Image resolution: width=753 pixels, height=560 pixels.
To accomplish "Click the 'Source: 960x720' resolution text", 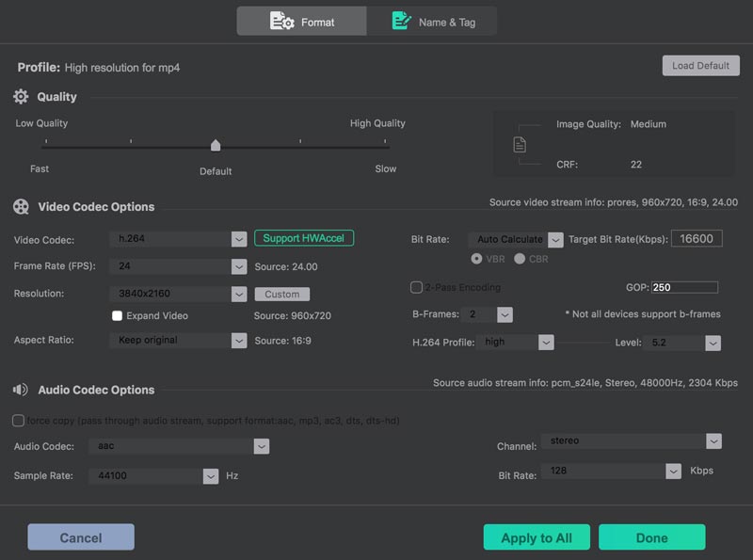I will [x=293, y=315].
